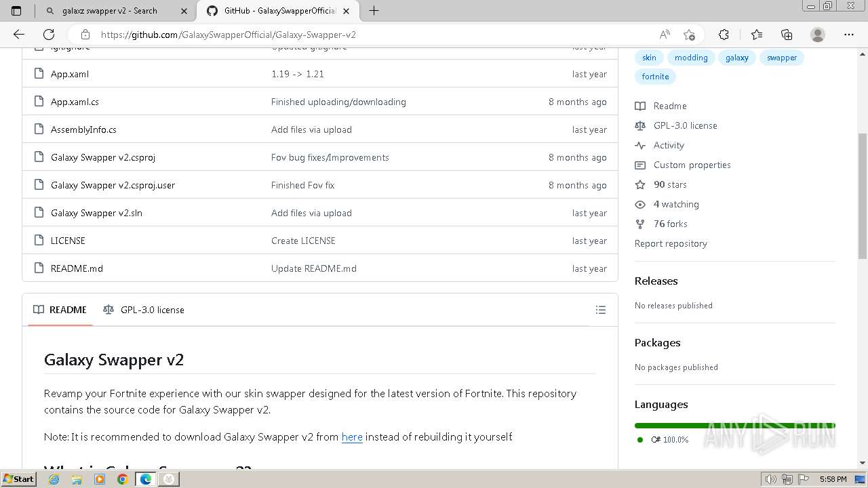The height and width of the screenshot is (488, 868).
Task: Open the Extensions puzzle icon
Action: tap(724, 35)
